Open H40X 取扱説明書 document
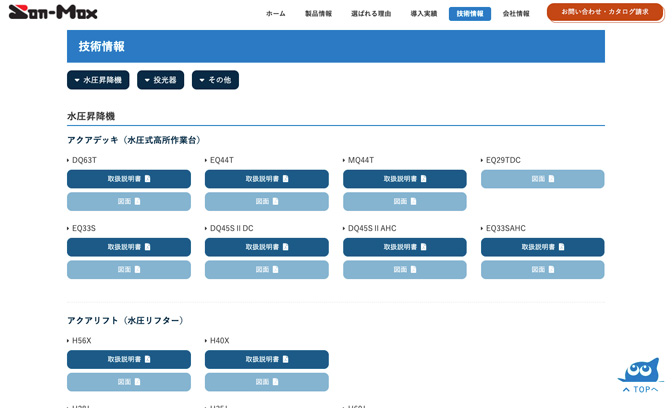The width and height of the screenshot is (672, 408). click(x=267, y=360)
